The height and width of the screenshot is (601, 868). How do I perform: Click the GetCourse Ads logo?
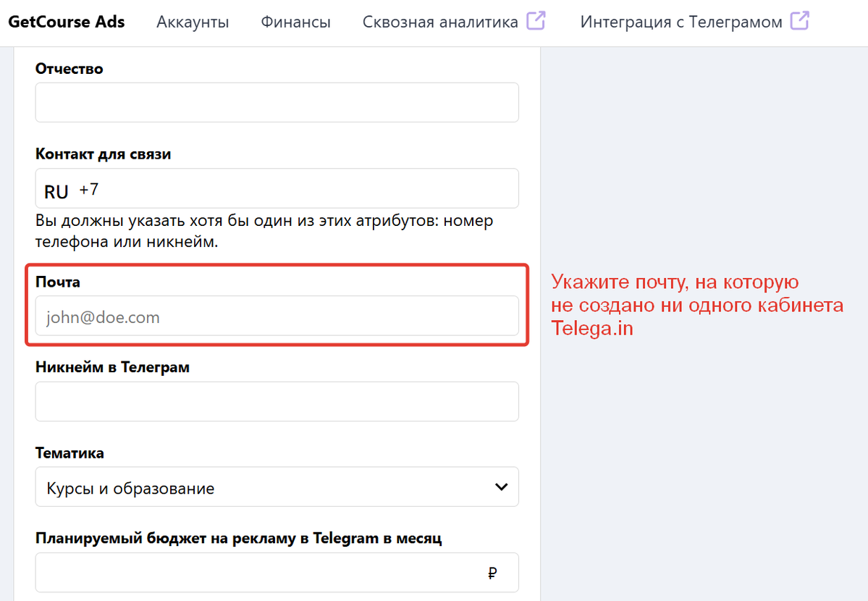point(66,22)
